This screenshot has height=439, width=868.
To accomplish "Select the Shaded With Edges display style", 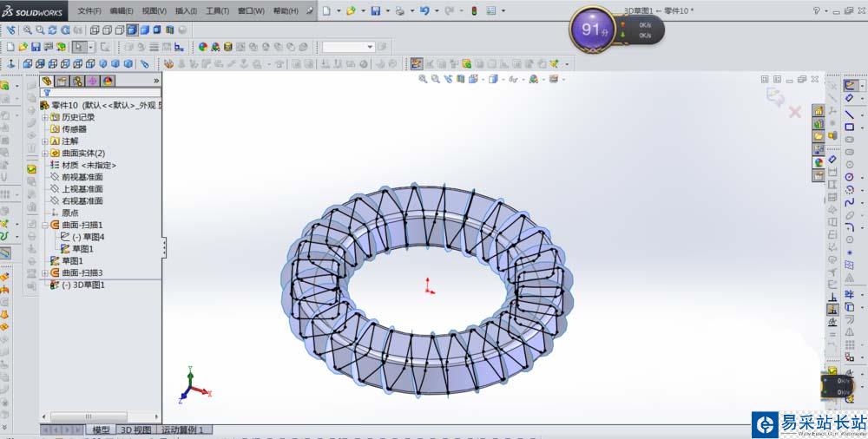I will tap(132, 29).
